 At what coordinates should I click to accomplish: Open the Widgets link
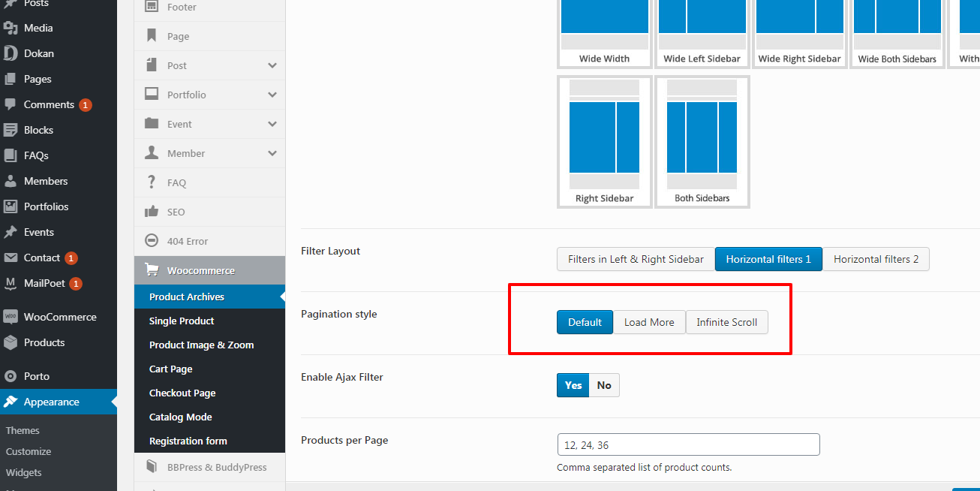[24, 472]
